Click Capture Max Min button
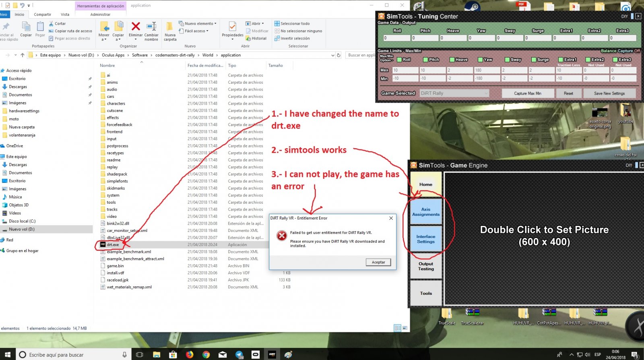Screen dimensions: 644x360 point(528,93)
